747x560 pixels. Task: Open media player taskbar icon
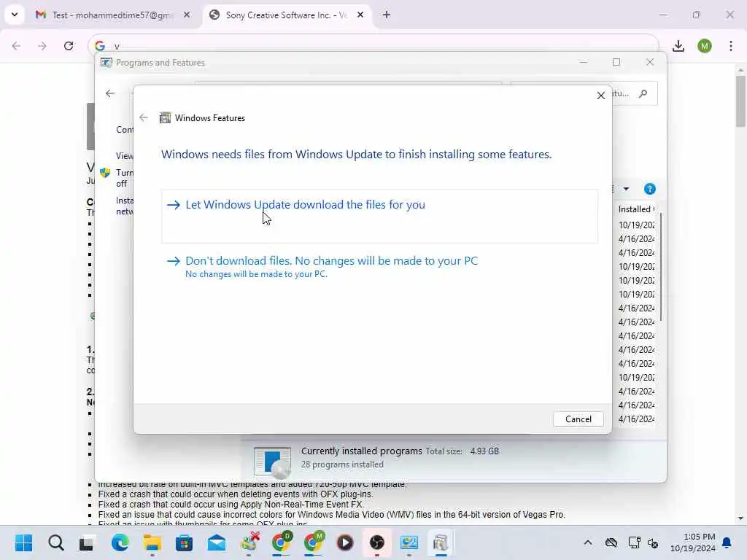[x=345, y=542]
